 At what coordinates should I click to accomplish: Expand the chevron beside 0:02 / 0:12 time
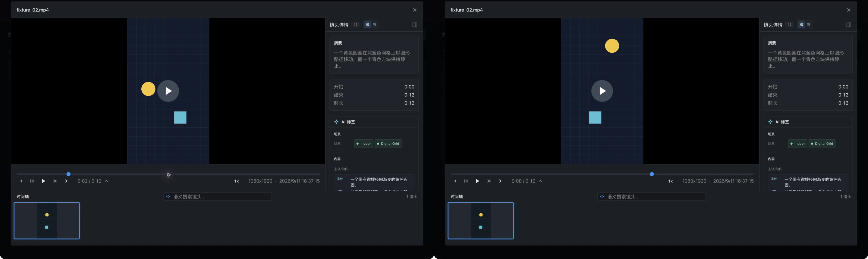[x=106, y=181]
